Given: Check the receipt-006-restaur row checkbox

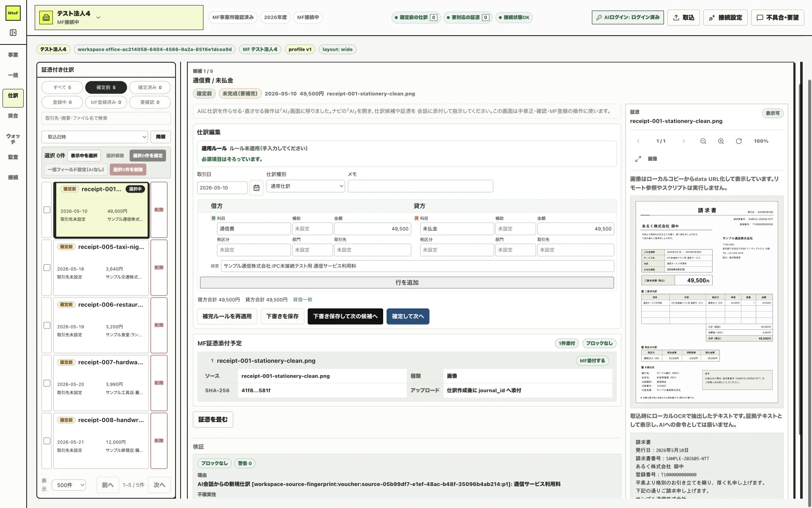Looking at the screenshot, I should (x=47, y=326).
